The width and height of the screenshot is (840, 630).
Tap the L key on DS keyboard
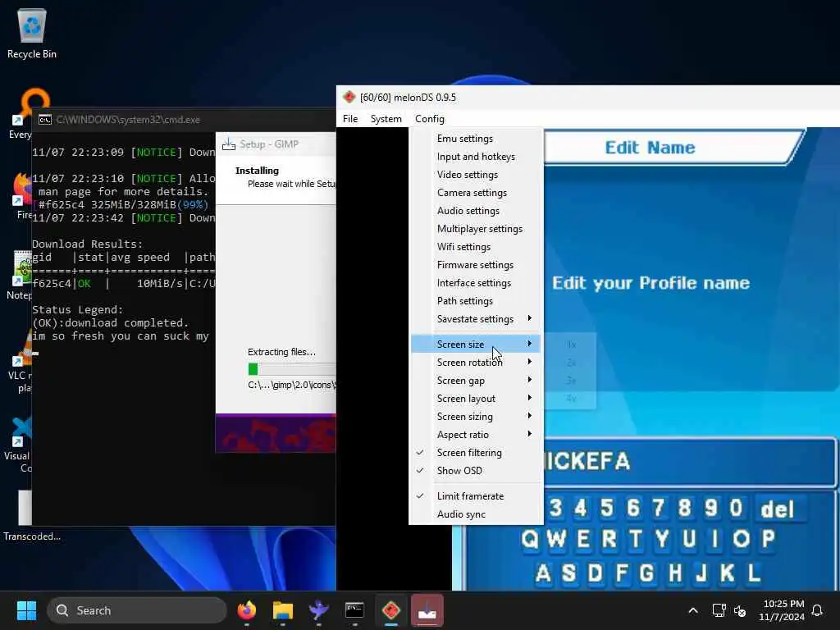[x=754, y=573]
